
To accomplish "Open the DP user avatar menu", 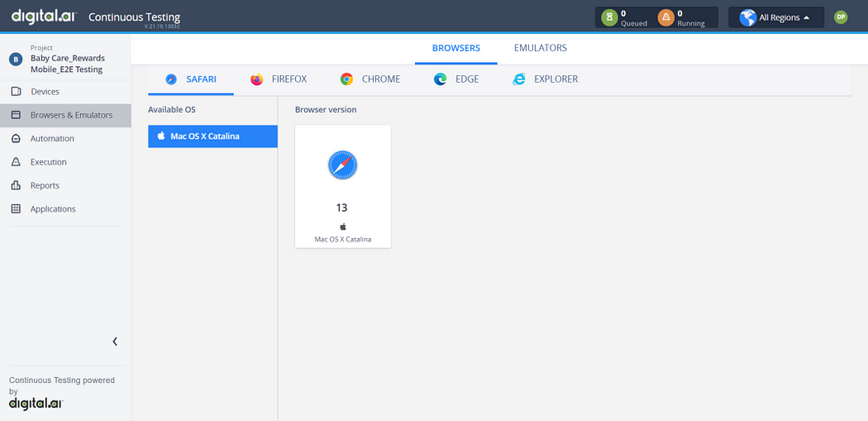I will pyautogui.click(x=841, y=17).
